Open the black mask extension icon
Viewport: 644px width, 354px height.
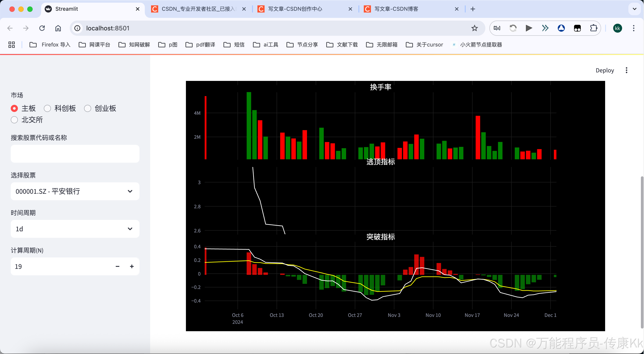(577, 28)
